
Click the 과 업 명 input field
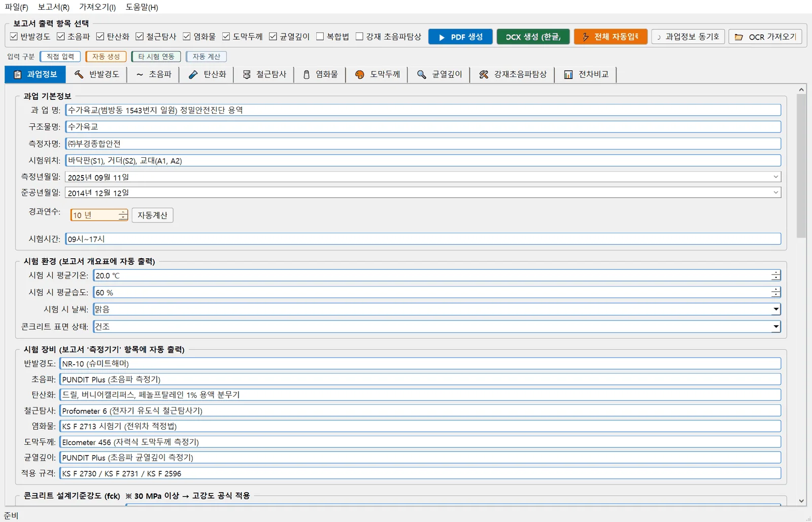(423, 110)
